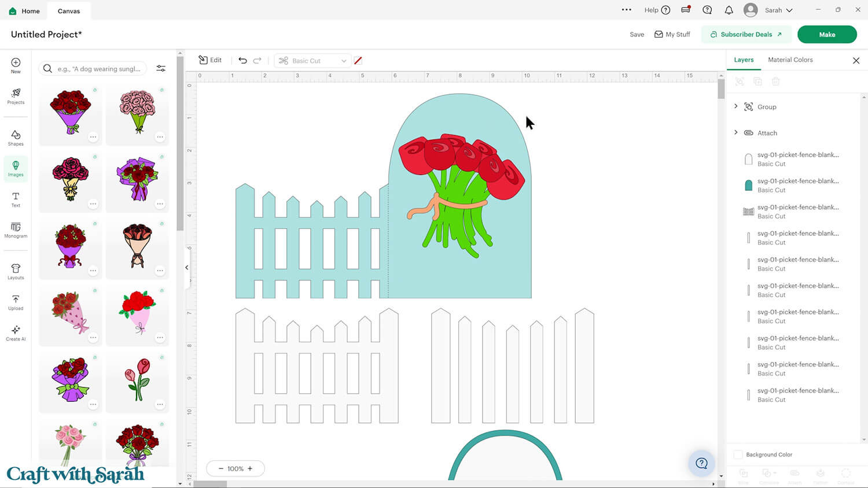Image resolution: width=868 pixels, height=488 pixels.
Task: Click the undo arrow
Action: 242,60
